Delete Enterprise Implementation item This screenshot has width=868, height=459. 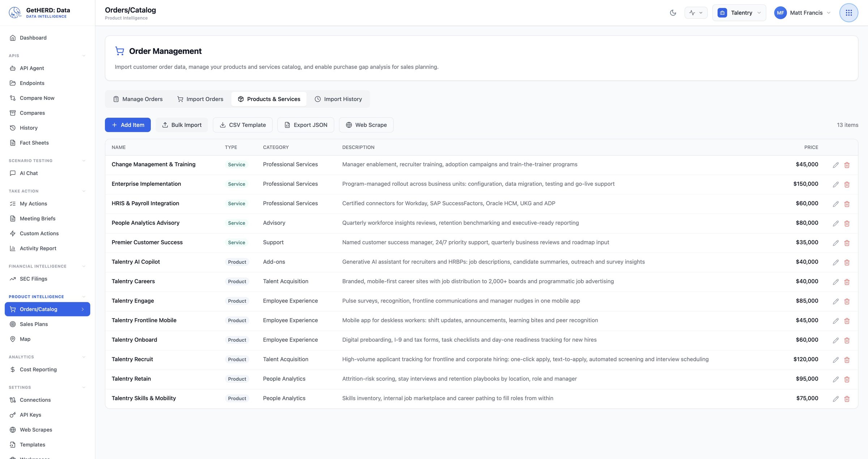847,185
